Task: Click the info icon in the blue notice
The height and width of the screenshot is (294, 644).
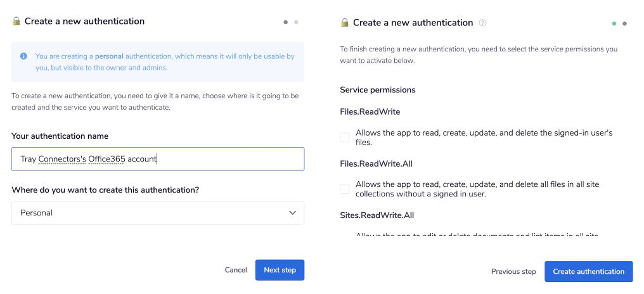Action: 23,56
